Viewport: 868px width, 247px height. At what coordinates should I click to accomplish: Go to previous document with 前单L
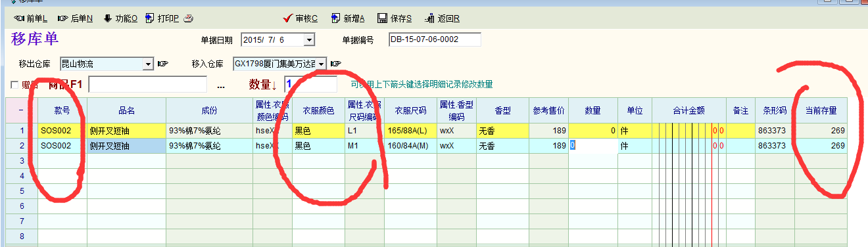(x=30, y=18)
